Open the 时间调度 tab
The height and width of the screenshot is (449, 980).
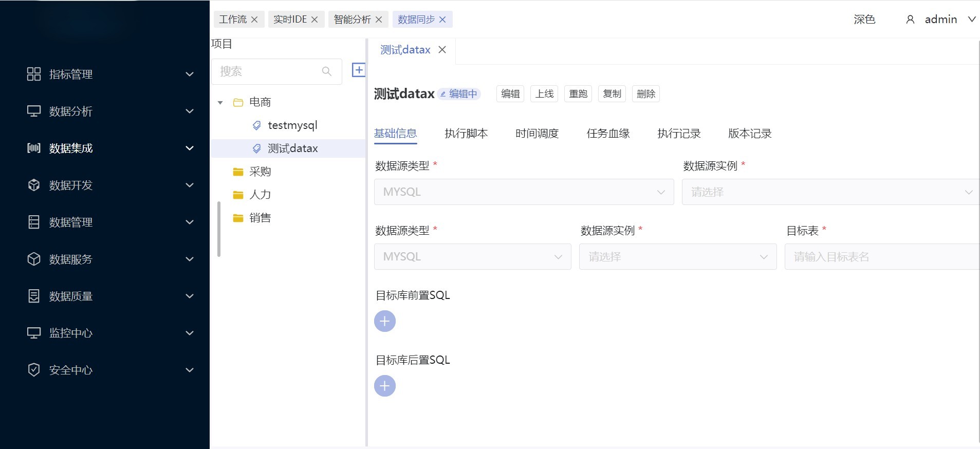coord(537,134)
